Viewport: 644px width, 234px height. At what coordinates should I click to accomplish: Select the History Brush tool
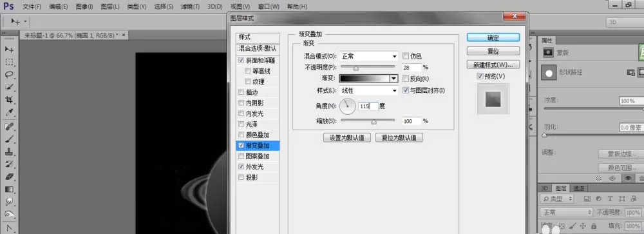[9, 164]
